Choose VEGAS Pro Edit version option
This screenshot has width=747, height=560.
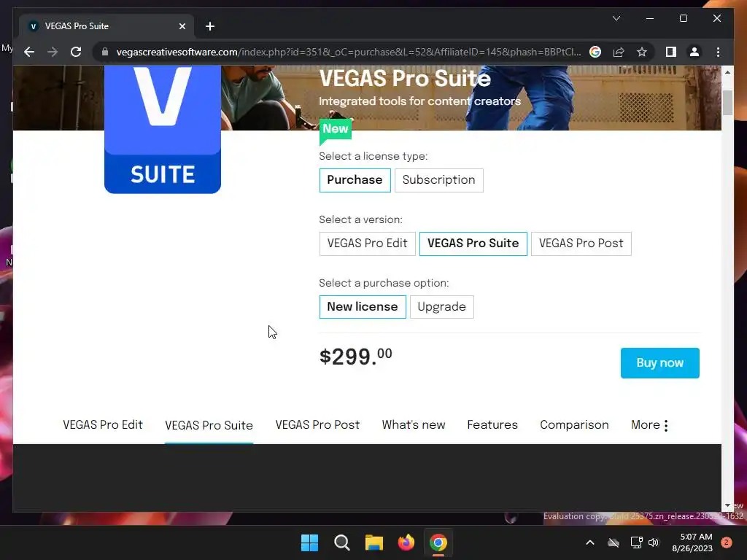368,244
